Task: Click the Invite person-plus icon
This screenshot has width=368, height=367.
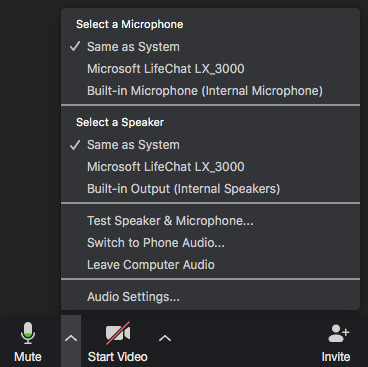Action: pos(338,333)
